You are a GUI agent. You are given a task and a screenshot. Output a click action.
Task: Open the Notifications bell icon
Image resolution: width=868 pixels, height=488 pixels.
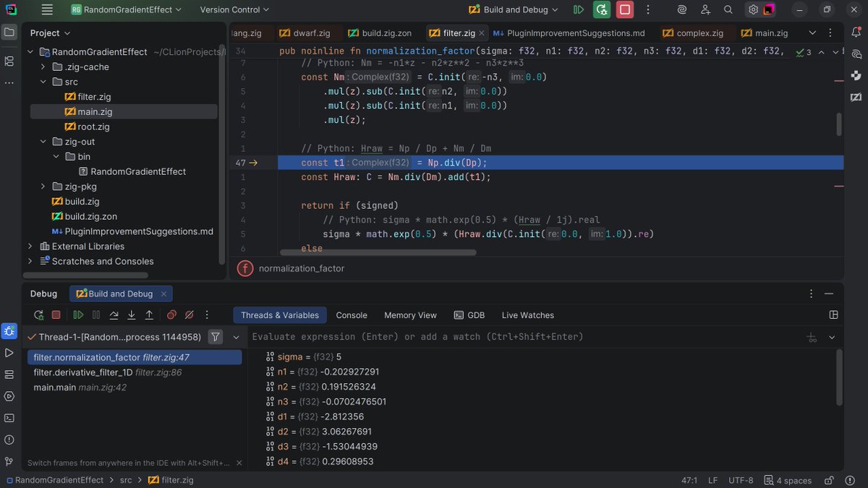[856, 33]
